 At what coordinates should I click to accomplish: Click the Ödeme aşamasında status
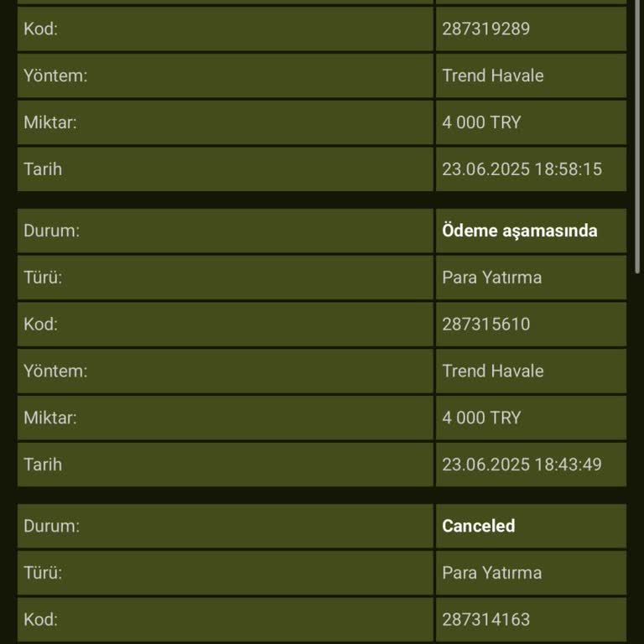point(519,231)
